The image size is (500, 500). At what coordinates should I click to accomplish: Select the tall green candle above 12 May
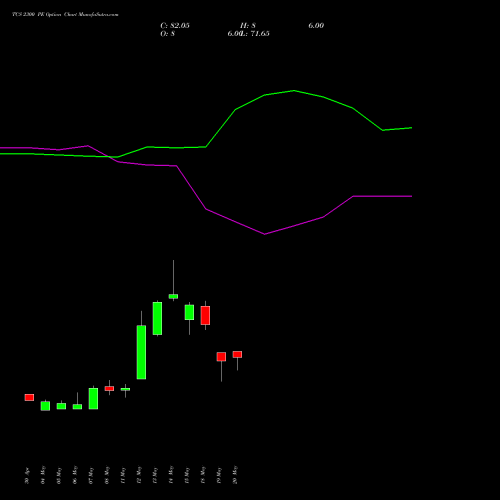[x=141, y=352]
